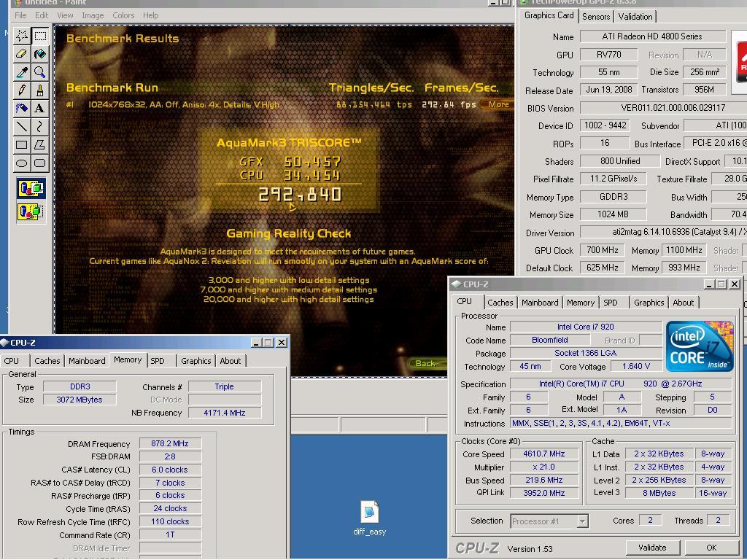Choose the transparent selection option in Paint
The image size is (747, 560).
(31, 211)
